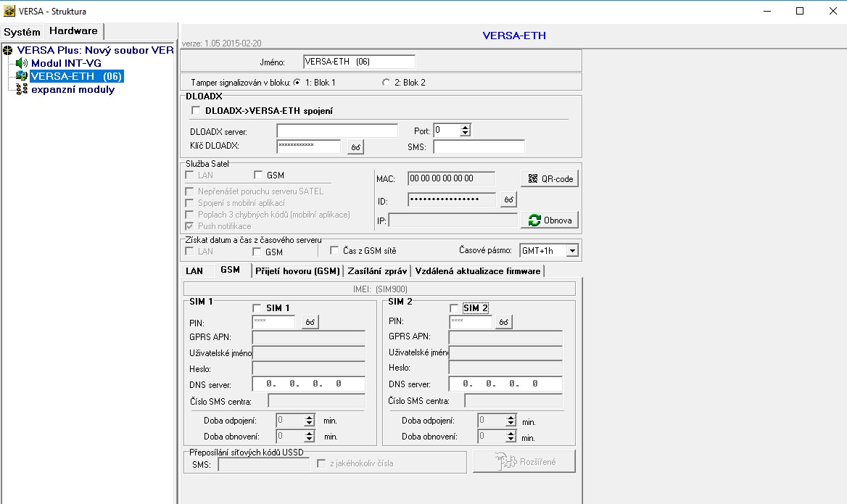847x504 pixels.
Task: Tick the SIM 2 checkbox
Action: [454, 308]
